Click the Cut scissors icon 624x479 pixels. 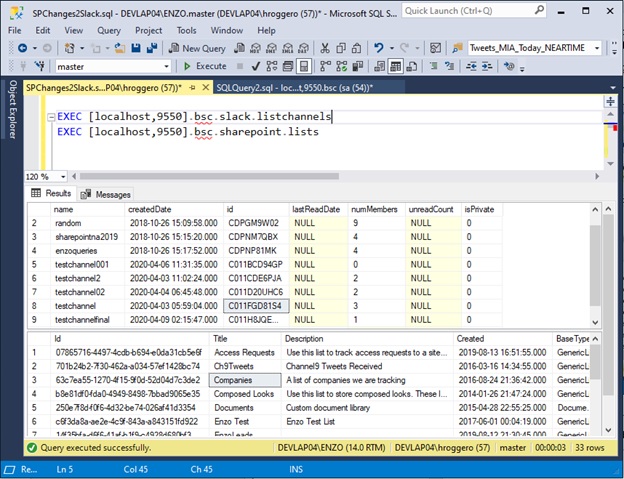point(325,48)
